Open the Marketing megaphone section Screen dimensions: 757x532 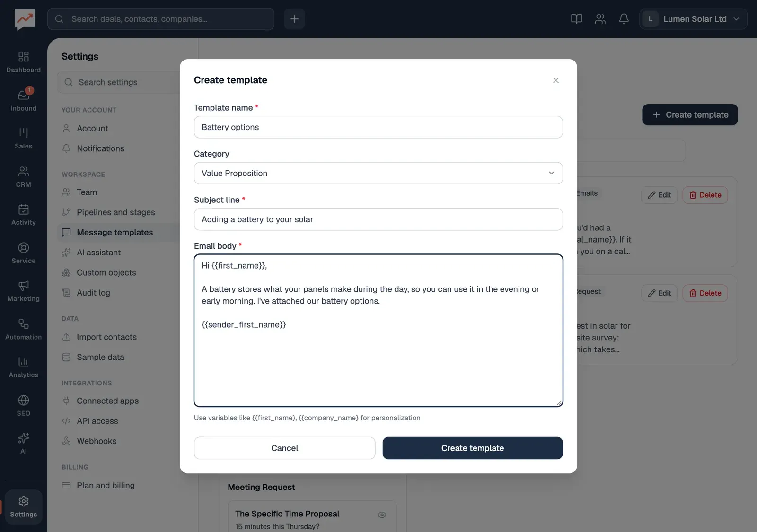point(23,291)
